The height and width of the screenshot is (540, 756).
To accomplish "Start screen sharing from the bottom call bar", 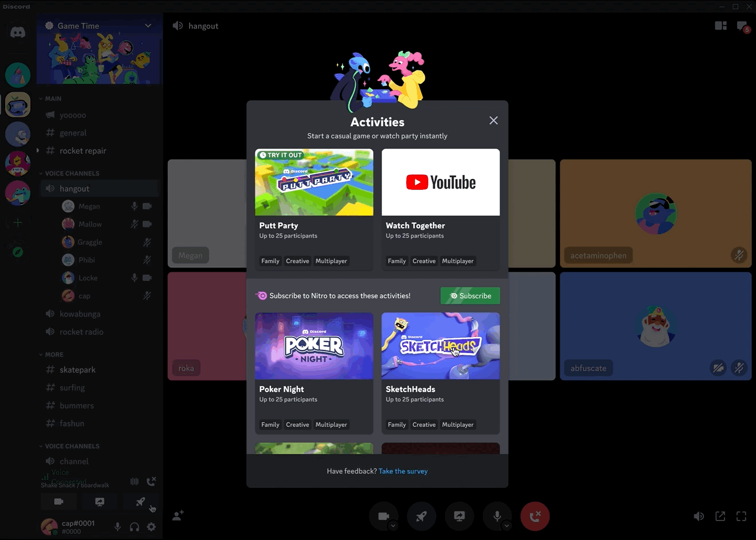I will [x=459, y=516].
